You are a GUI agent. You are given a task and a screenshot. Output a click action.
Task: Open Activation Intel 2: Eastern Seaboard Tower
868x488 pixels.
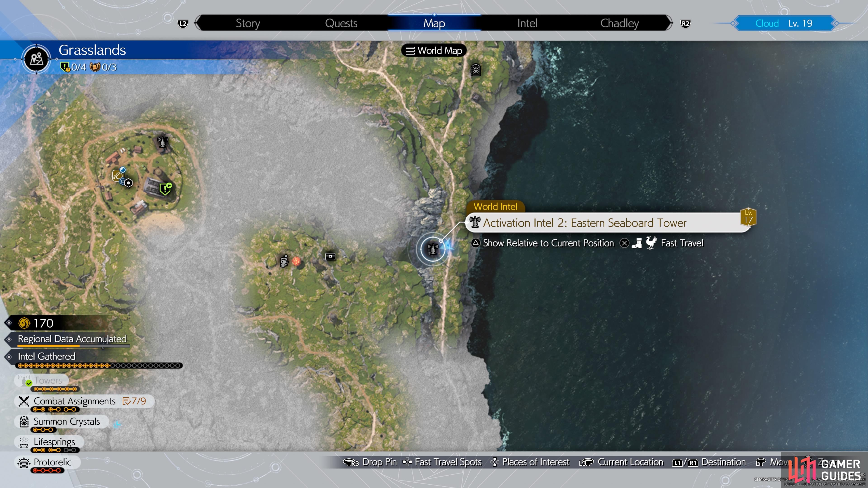[x=608, y=223]
